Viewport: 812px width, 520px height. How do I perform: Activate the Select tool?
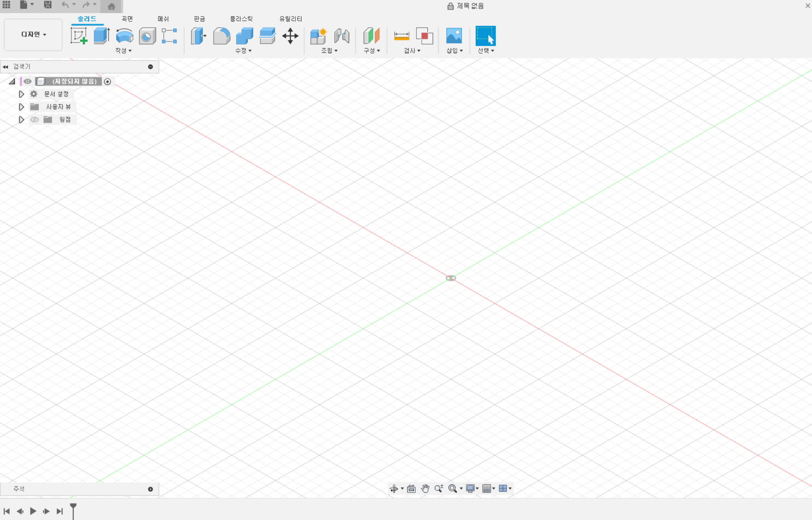pyautogui.click(x=485, y=36)
